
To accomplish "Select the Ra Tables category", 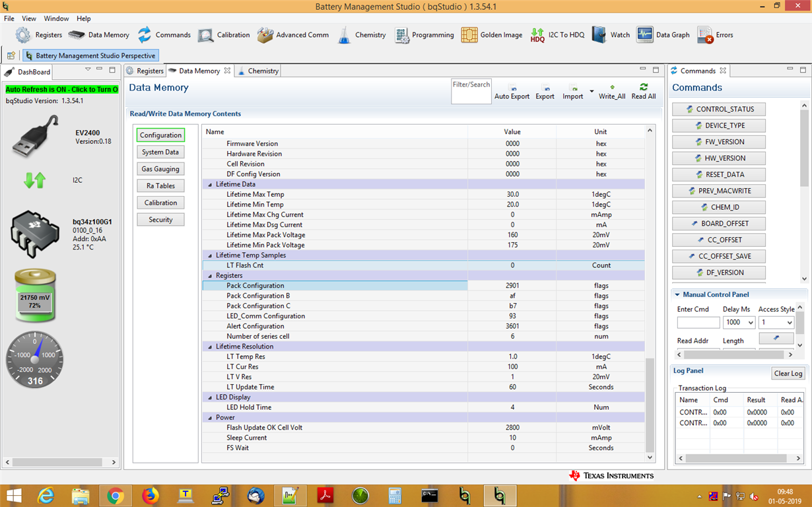I will (160, 186).
